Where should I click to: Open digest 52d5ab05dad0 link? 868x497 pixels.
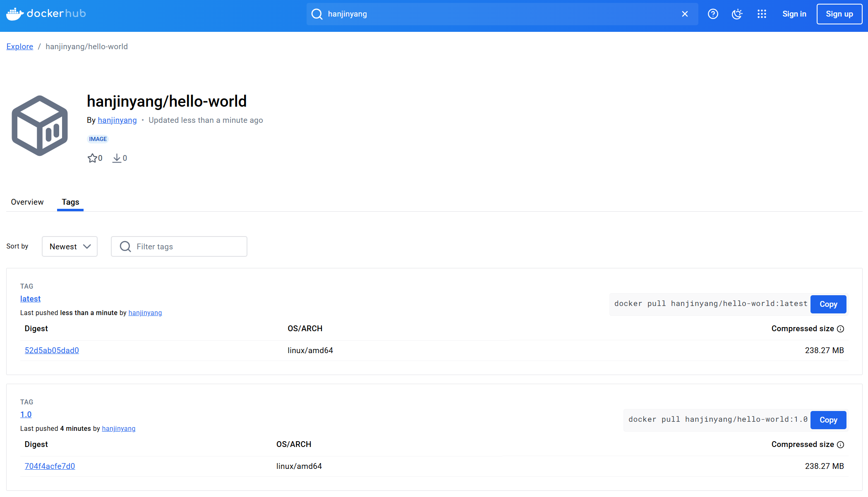coord(52,350)
